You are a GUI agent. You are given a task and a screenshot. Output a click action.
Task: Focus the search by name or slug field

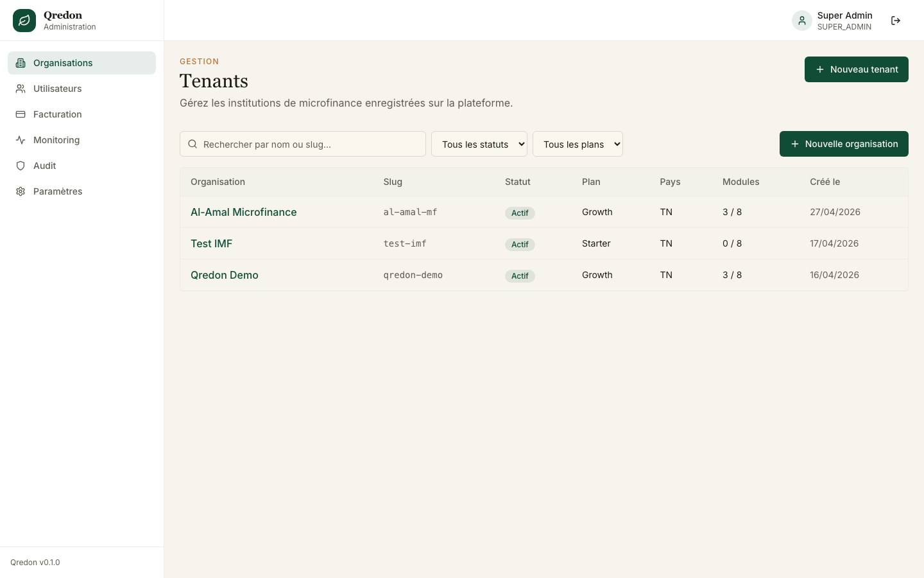coord(303,144)
